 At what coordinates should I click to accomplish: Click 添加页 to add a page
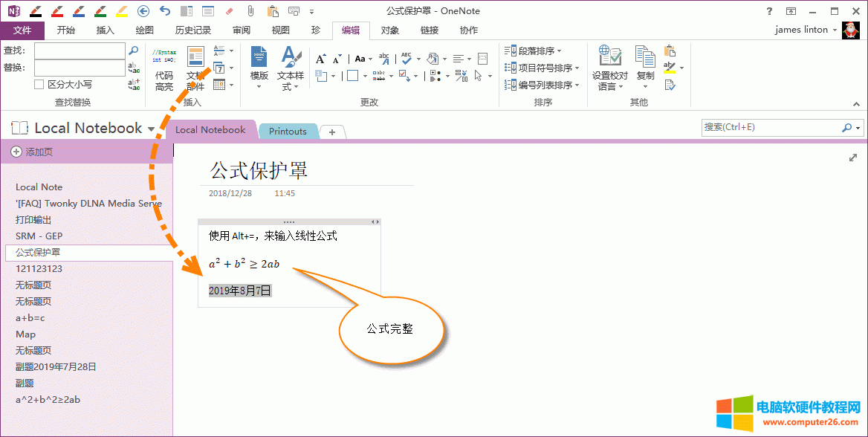32,152
